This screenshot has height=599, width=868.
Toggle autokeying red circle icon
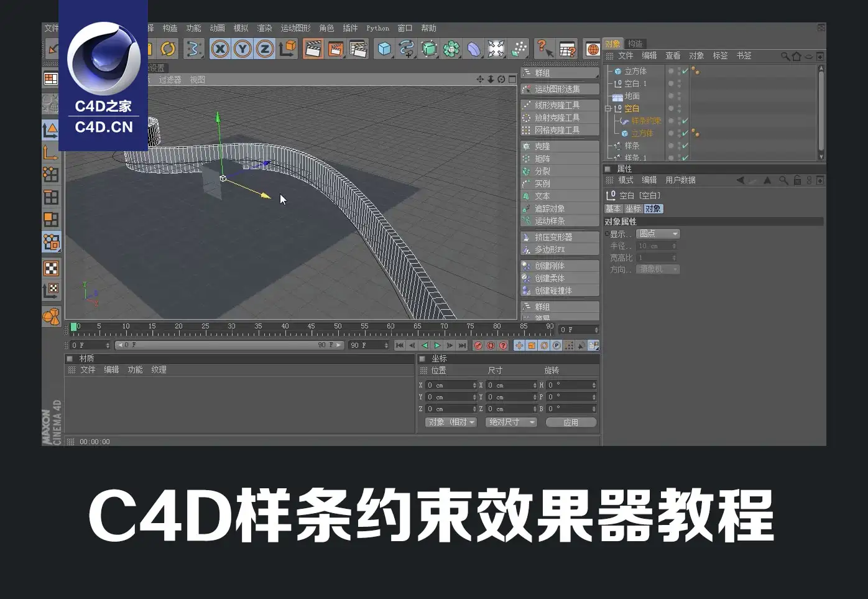tap(491, 345)
